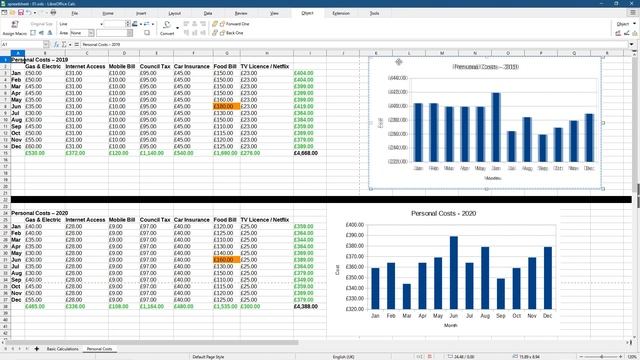Select orange highlighted Food Bill cell for Jun 2019

point(227,106)
